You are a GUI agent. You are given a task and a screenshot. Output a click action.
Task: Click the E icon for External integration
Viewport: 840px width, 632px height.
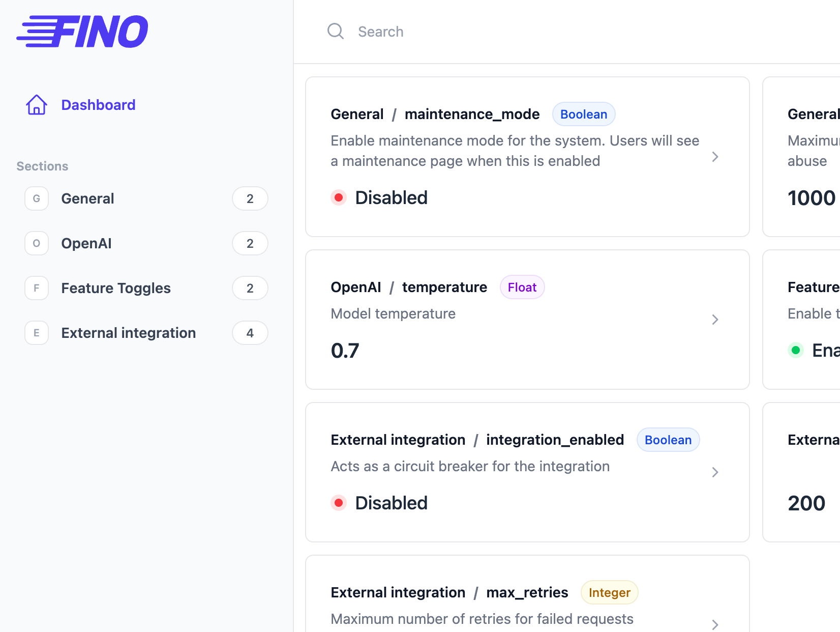pos(36,333)
